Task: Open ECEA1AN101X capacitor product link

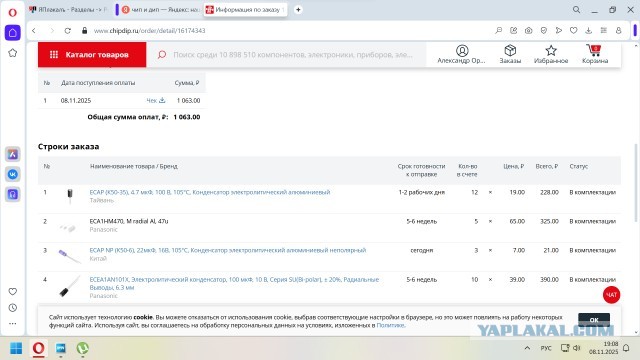Action: [x=234, y=283]
